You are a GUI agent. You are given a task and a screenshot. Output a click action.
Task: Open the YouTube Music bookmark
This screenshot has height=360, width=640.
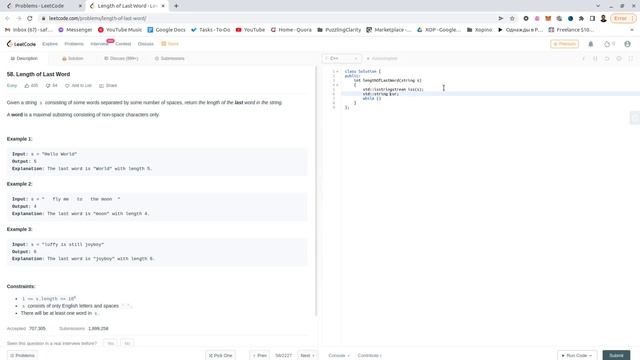click(x=120, y=30)
